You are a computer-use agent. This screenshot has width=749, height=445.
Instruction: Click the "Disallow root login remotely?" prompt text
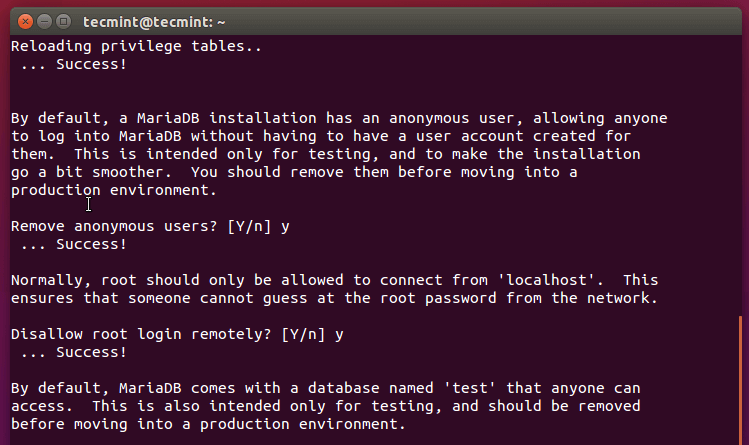(140, 334)
